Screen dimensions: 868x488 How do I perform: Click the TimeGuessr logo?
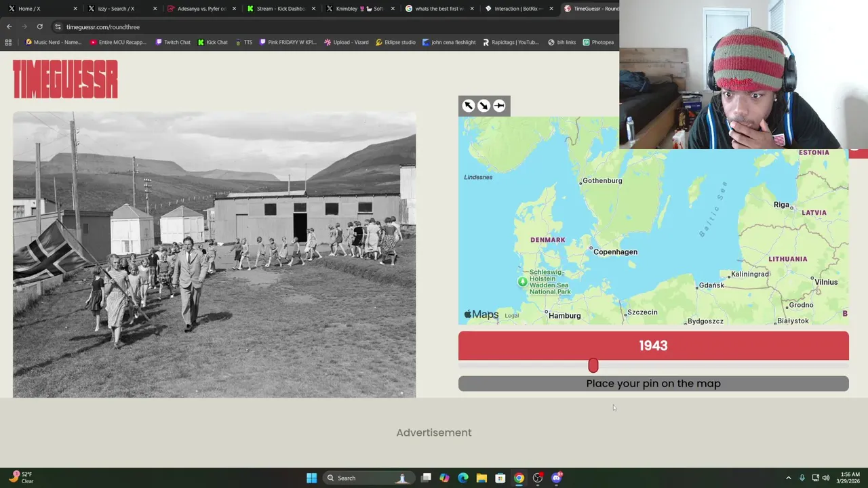coord(65,79)
